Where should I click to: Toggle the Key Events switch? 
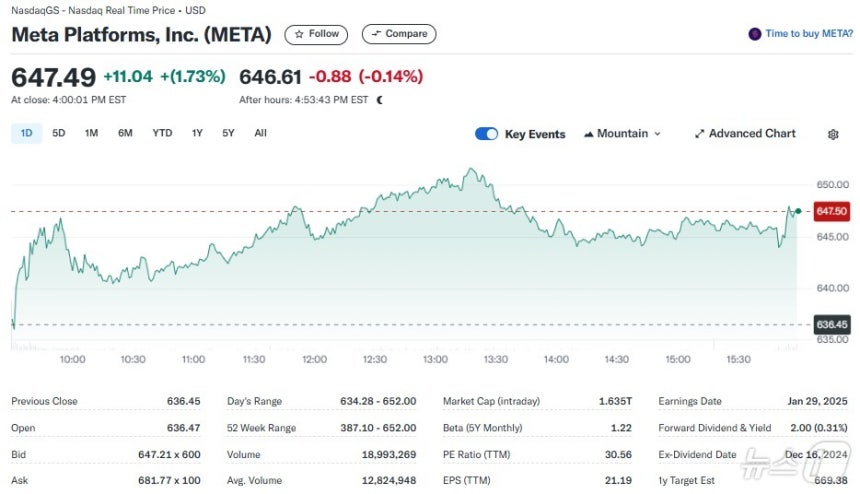point(487,134)
